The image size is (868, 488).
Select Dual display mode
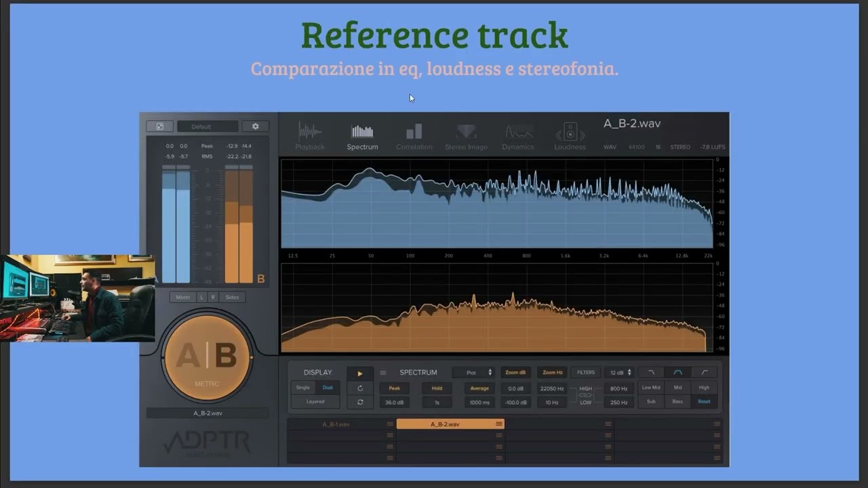pos(328,388)
